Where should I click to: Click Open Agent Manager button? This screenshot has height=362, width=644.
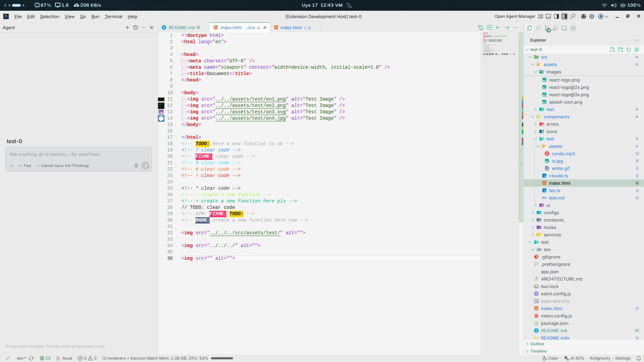515,16
